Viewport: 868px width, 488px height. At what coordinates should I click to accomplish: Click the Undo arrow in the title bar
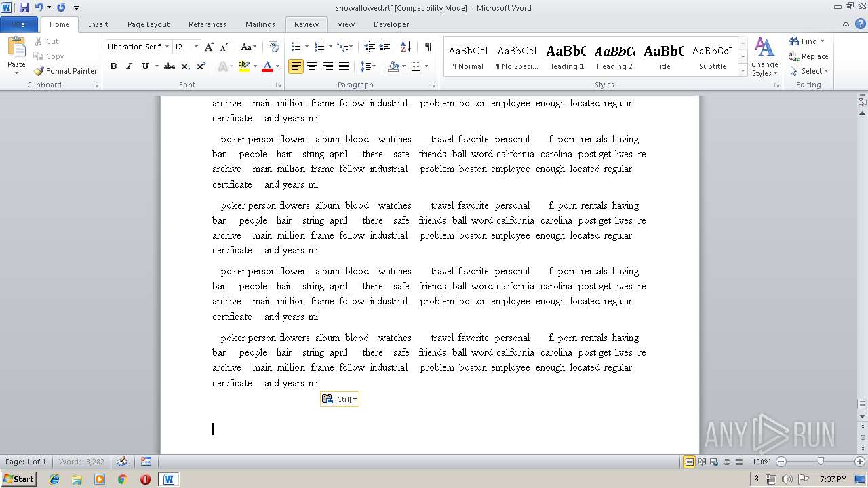coord(39,7)
